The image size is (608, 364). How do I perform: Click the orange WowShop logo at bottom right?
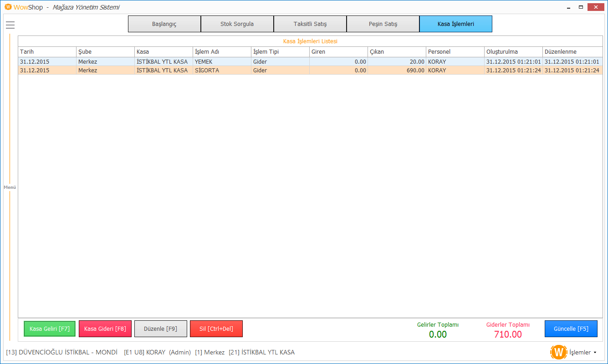tap(558, 352)
